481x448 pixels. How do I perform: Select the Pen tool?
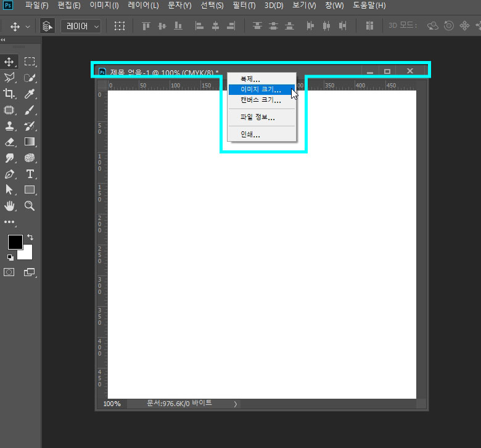[9, 174]
